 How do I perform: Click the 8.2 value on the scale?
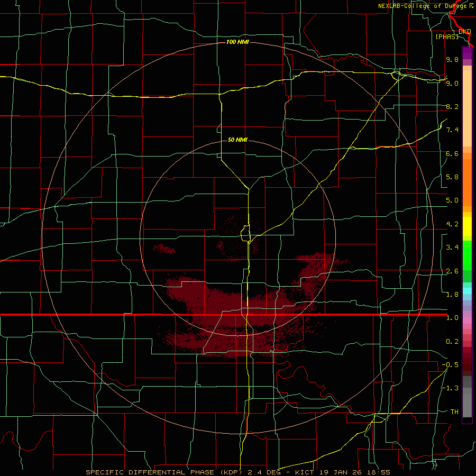coord(452,106)
